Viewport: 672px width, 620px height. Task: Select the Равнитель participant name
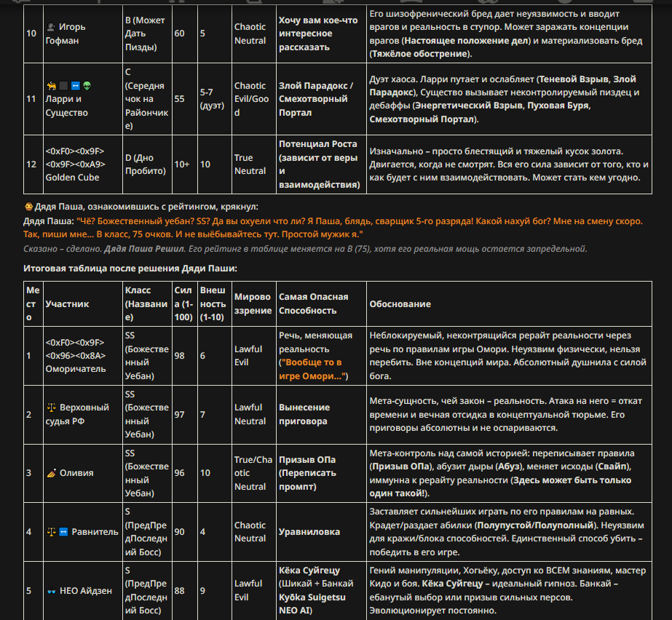click(95, 532)
